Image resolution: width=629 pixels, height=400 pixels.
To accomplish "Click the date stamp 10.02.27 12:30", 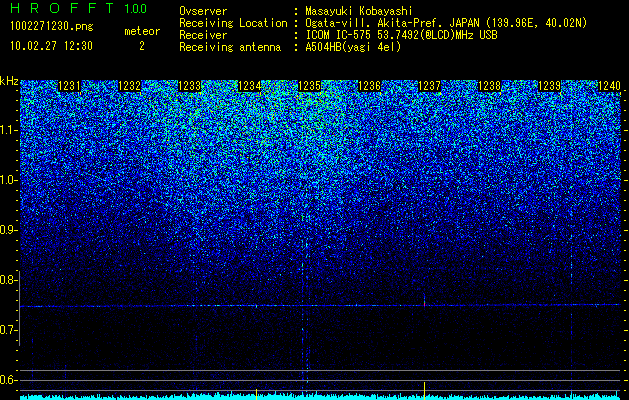I will [51, 46].
